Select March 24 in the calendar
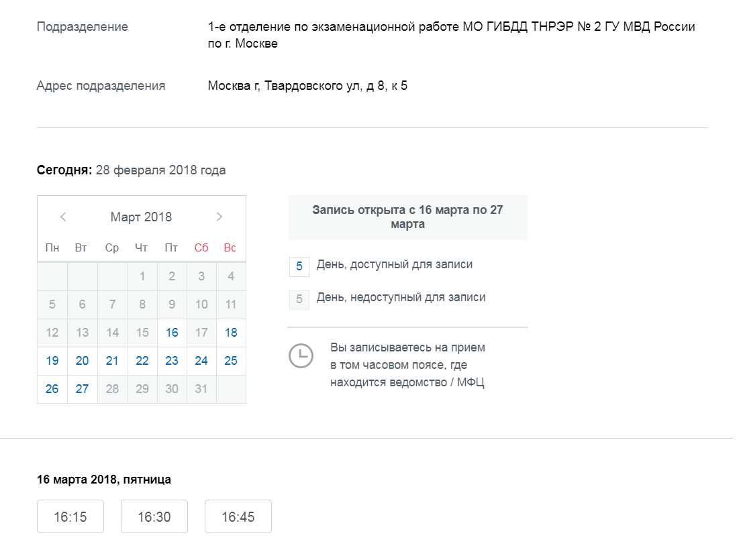The height and width of the screenshot is (560, 741). point(201,361)
